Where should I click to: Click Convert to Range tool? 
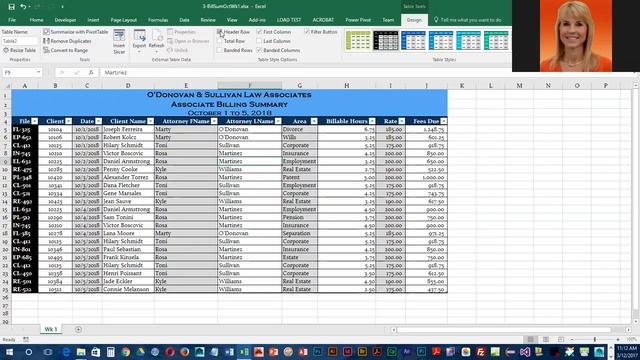point(66,50)
